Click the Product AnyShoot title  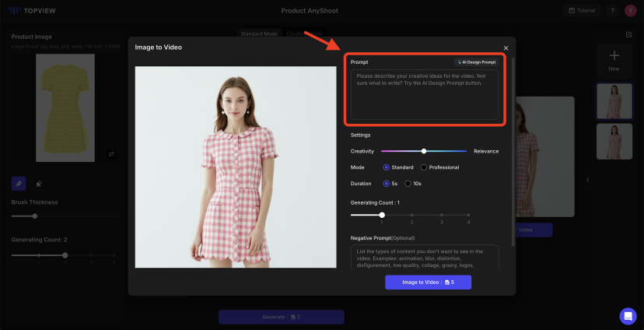[310, 11]
